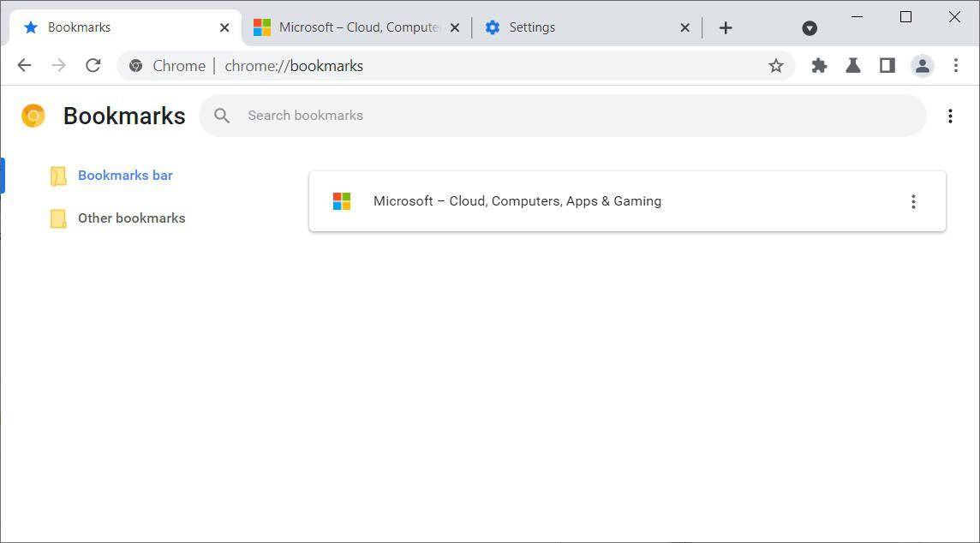Open the profile avatar menu

922,66
